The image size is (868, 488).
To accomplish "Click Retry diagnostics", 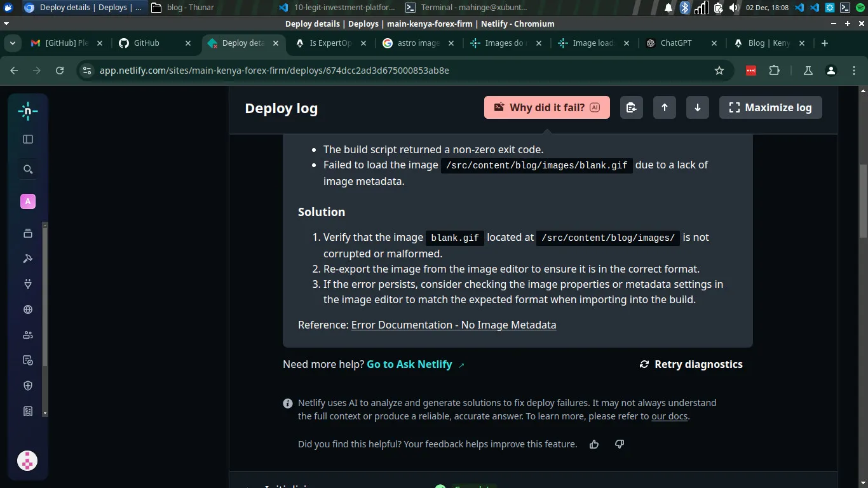I will click(x=691, y=364).
